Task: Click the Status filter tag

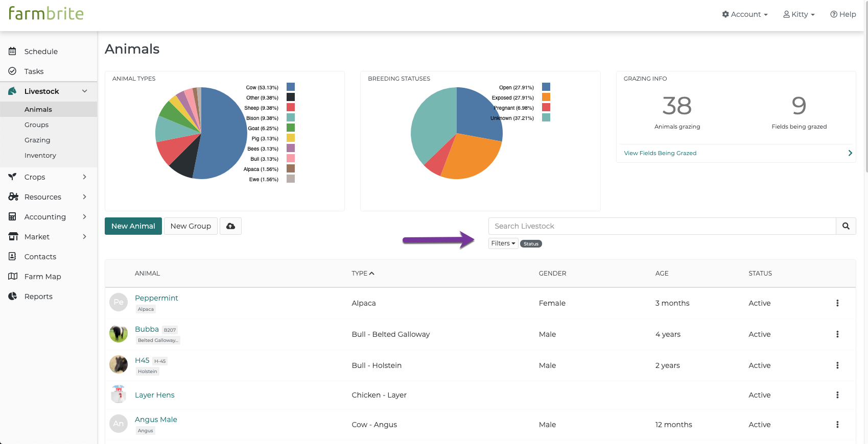Action: click(x=531, y=244)
